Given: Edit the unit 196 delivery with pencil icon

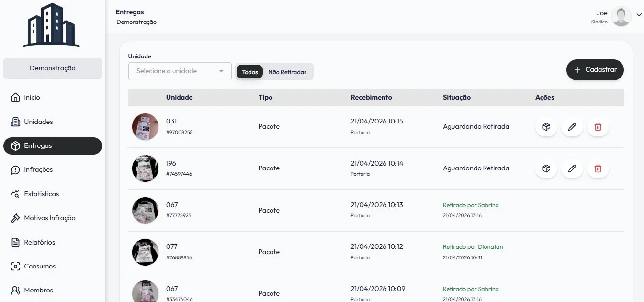Looking at the screenshot, I should point(572,168).
